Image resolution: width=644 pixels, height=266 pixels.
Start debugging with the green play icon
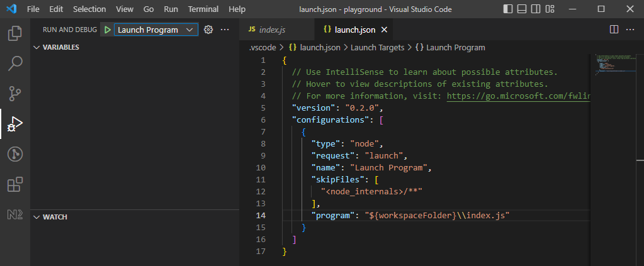click(107, 30)
